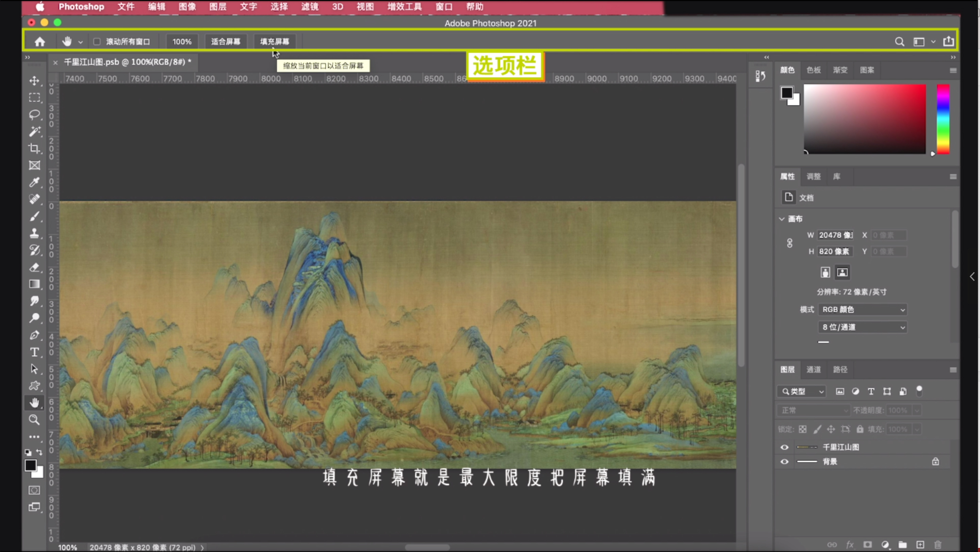Select the History Brush tool

click(x=35, y=250)
